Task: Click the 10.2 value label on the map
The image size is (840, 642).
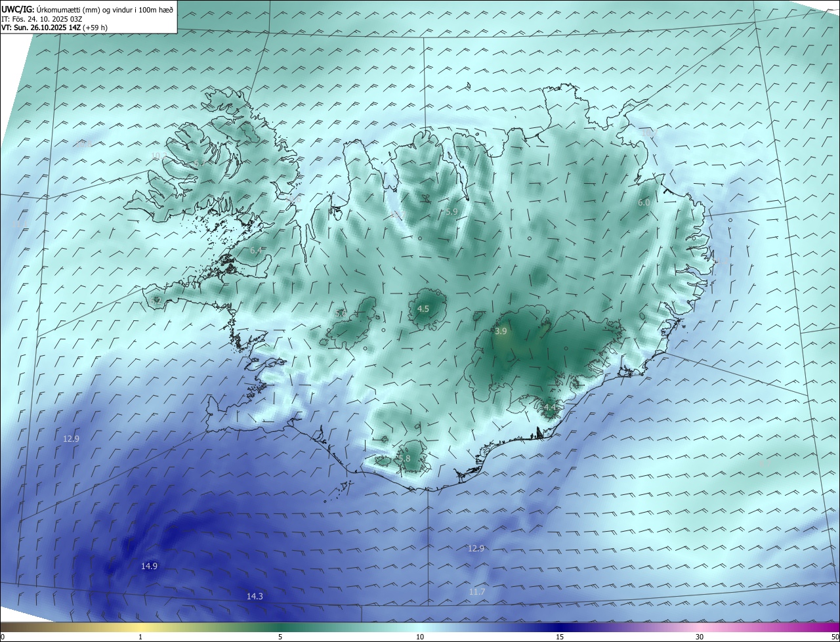Action: pyautogui.click(x=159, y=156)
